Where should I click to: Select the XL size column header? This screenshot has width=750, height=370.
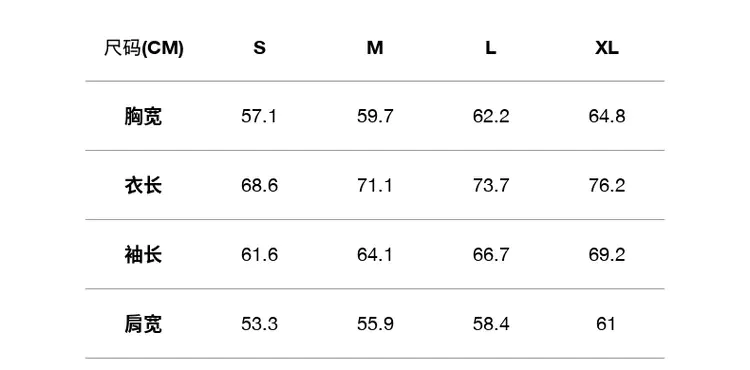pyautogui.click(x=607, y=48)
